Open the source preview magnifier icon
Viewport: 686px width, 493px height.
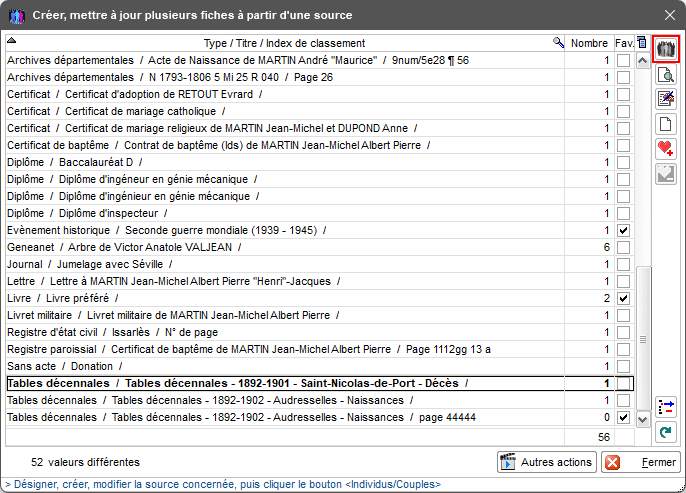tap(665, 74)
